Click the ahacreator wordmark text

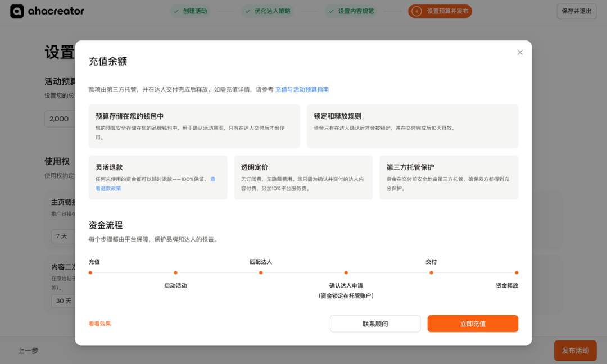56,11
